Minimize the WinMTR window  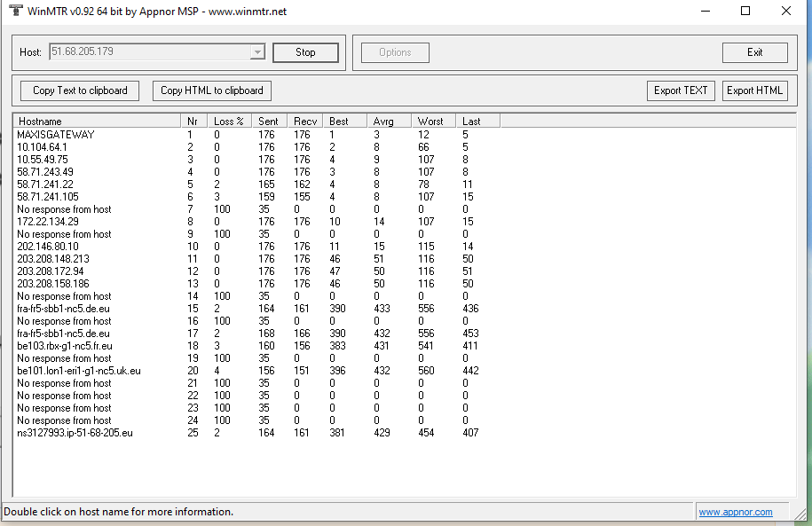click(705, 12)
